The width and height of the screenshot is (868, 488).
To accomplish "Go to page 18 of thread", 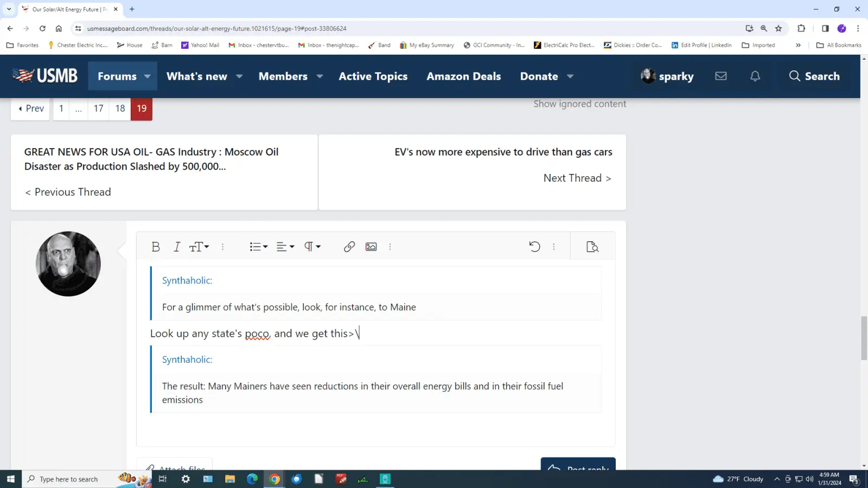I will click(120, 108).
